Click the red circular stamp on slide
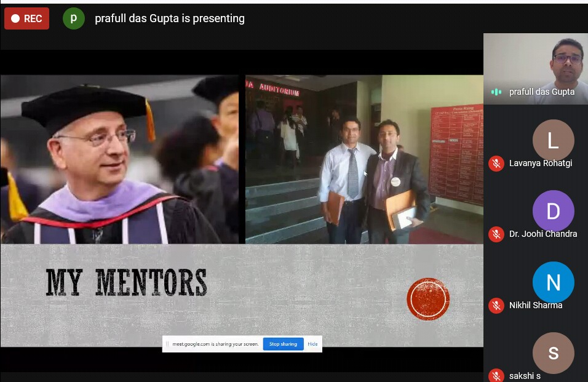This screenshot has height=382, width=588. [428, 299]
